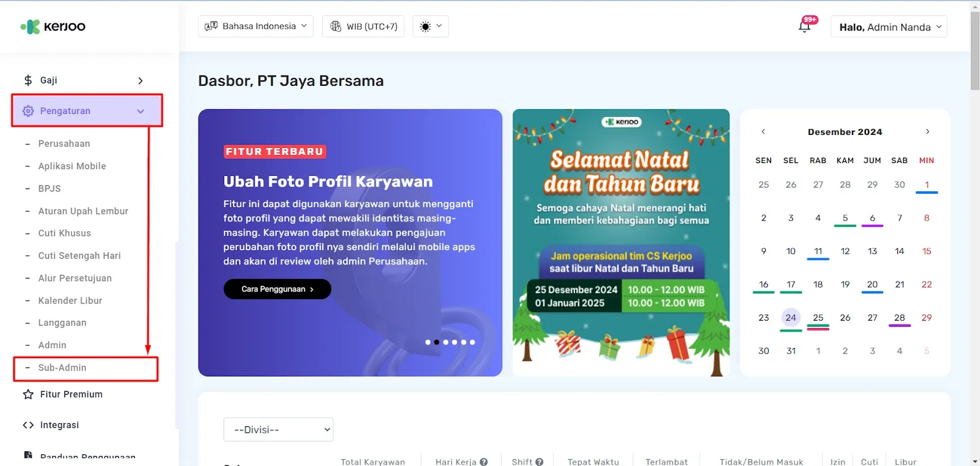
Task: Open the Sub-Admin settings item
Action: (62, 368)
